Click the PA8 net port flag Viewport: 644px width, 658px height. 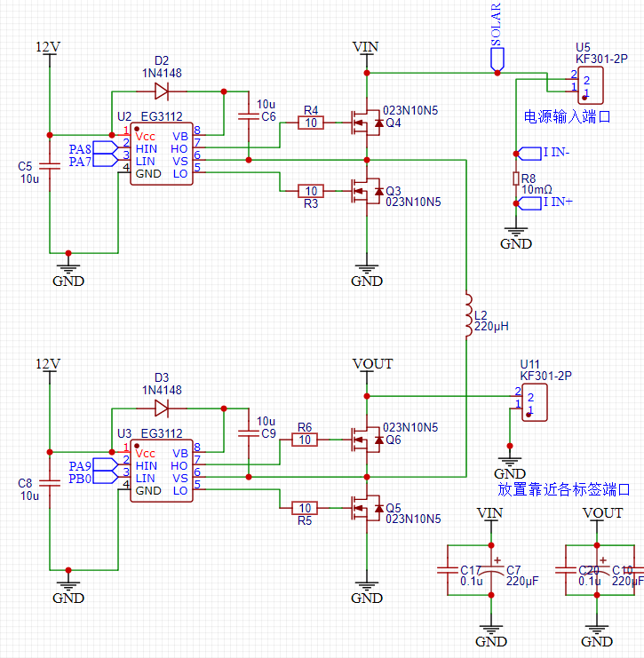point(105,147)
